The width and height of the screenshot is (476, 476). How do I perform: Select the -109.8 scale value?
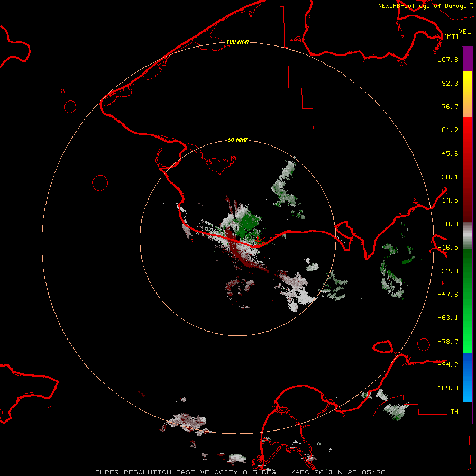tap(446, 388)
